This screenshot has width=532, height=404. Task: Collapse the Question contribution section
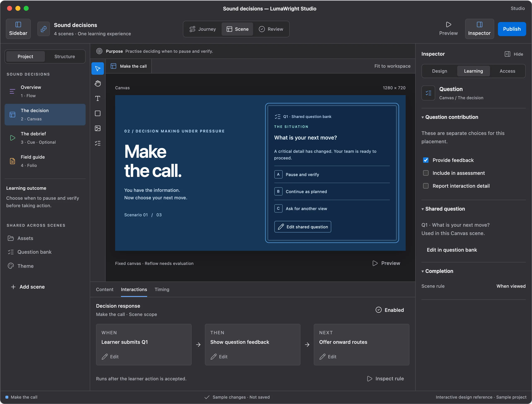pos(450,117)
